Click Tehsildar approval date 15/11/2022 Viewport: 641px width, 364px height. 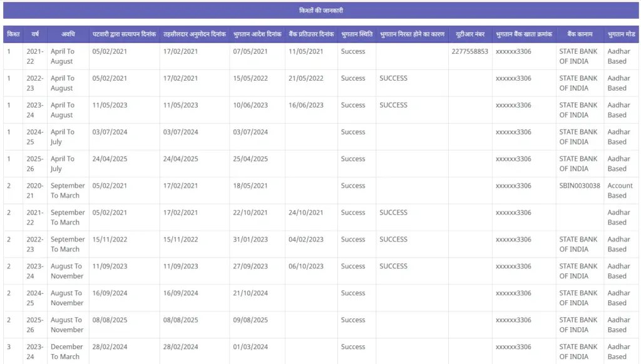click(x=180, y=240)
